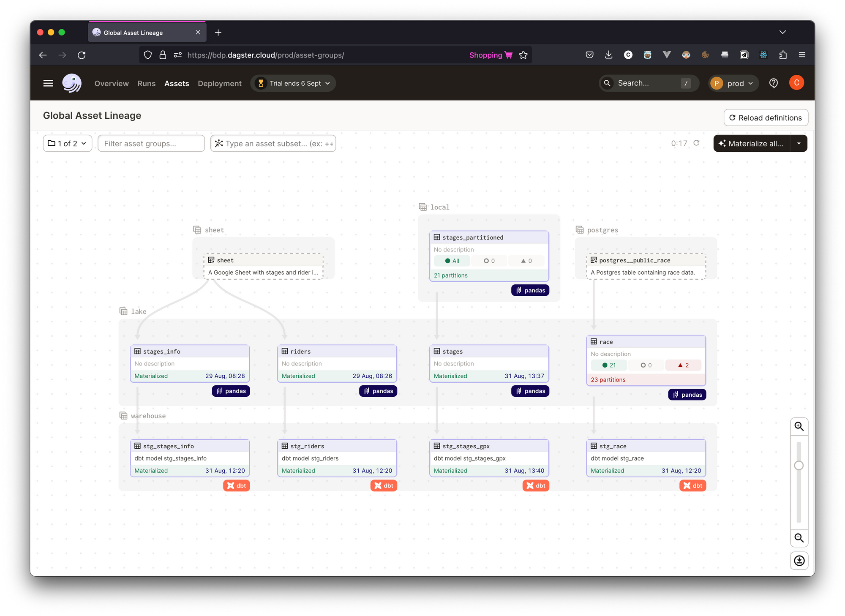Go to the Runs tab

pyautogui.click(x=146, y=84)
